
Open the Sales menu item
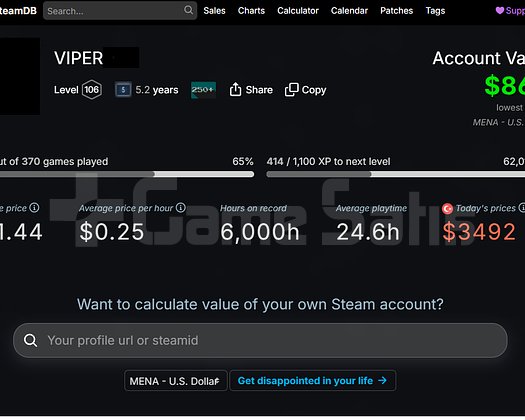pyautogui.click(x=214, y=11)
